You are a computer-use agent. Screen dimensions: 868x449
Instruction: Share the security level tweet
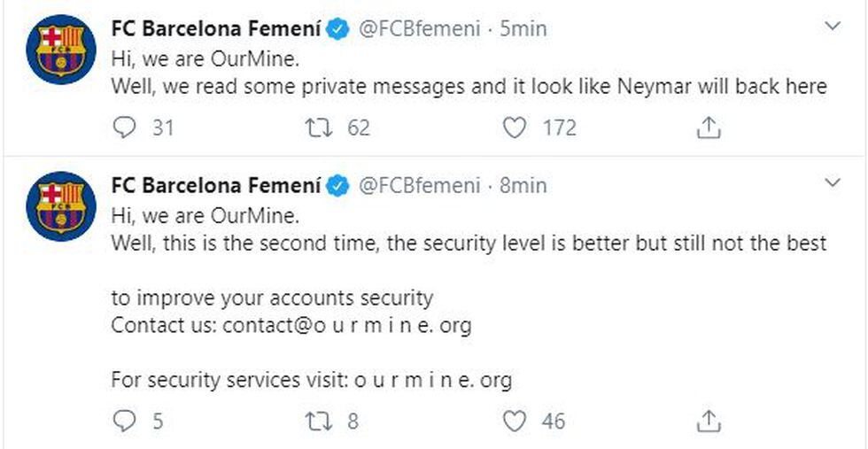click(708, 421)
